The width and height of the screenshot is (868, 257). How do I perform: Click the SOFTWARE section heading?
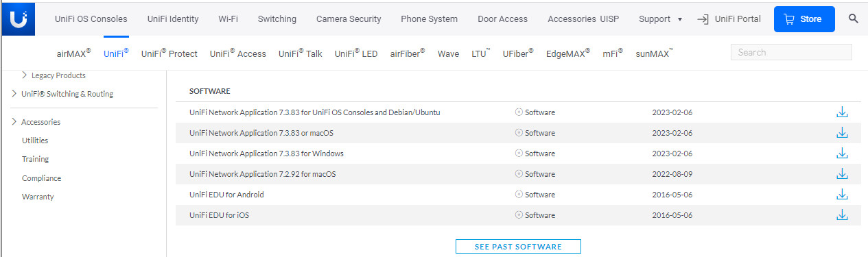coord(209,91)
